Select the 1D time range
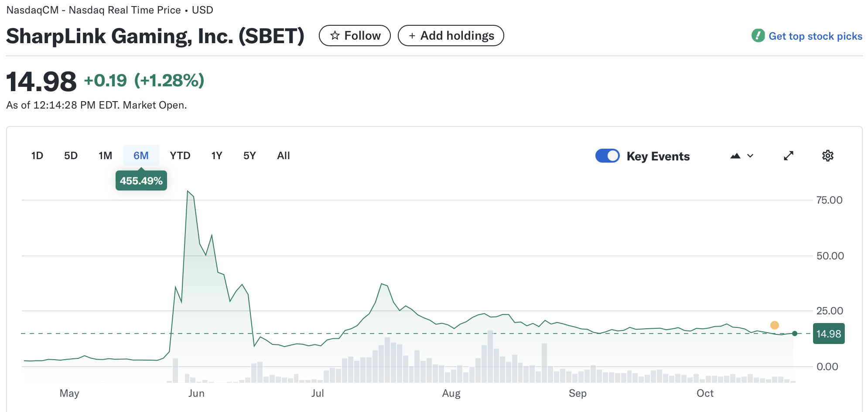The image size is (868, 412). tap(37, 156)
